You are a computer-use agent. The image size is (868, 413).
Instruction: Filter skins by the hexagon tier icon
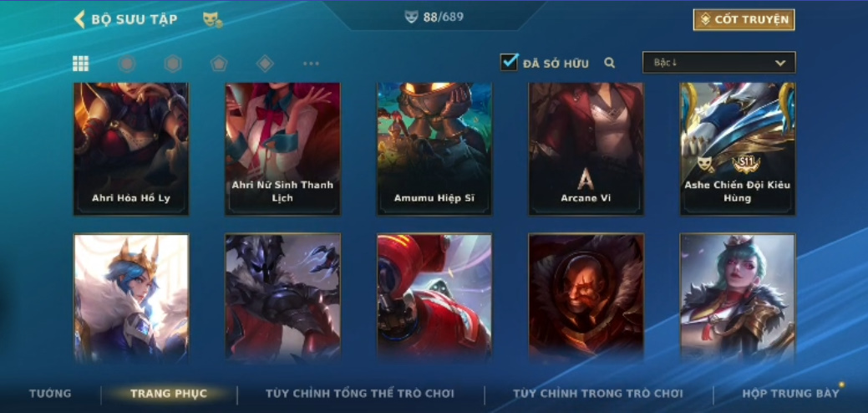pos(173,64)
